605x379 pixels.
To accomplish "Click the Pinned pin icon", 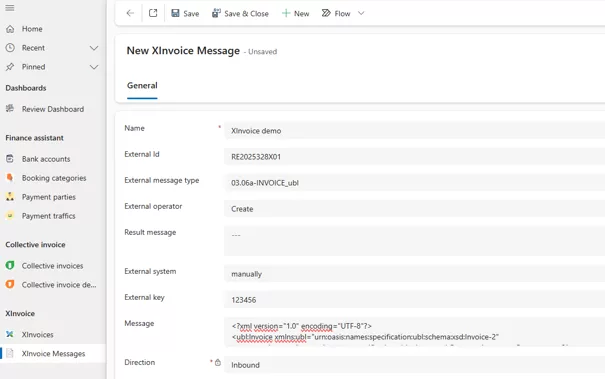I will pyautogui.click(x=10, y=67).
